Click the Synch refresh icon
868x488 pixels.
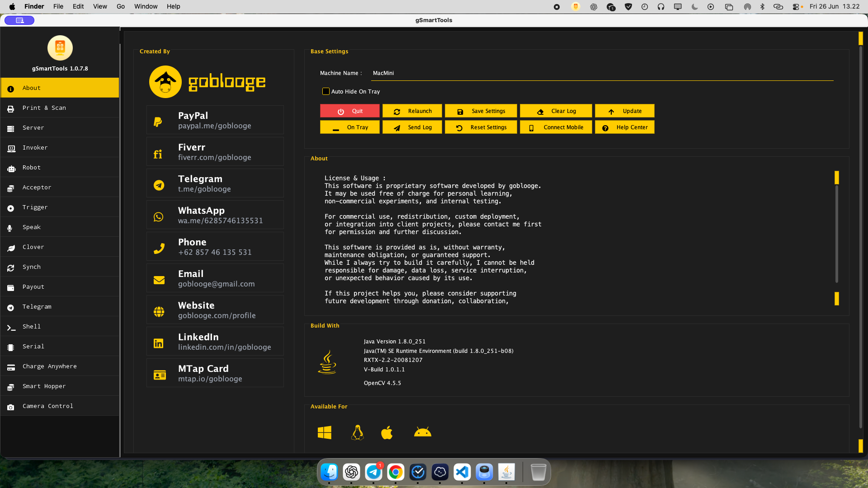coord(11,268)
